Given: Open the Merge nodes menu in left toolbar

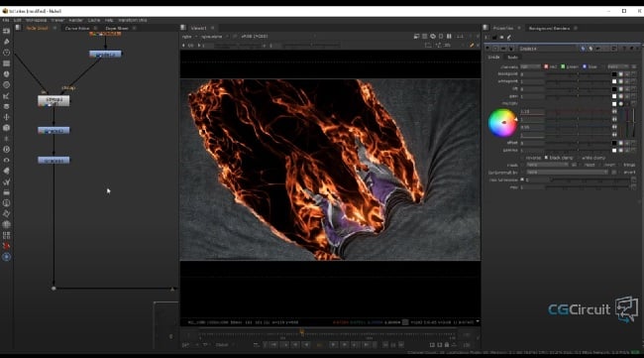Looking at the screenshot, I should click(x=6, y=106).
